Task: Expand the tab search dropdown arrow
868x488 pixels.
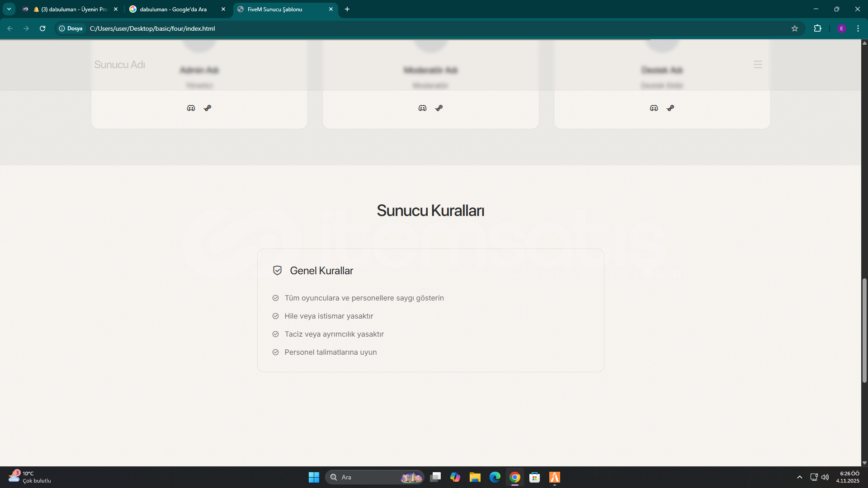Action: tap(9, 9)
